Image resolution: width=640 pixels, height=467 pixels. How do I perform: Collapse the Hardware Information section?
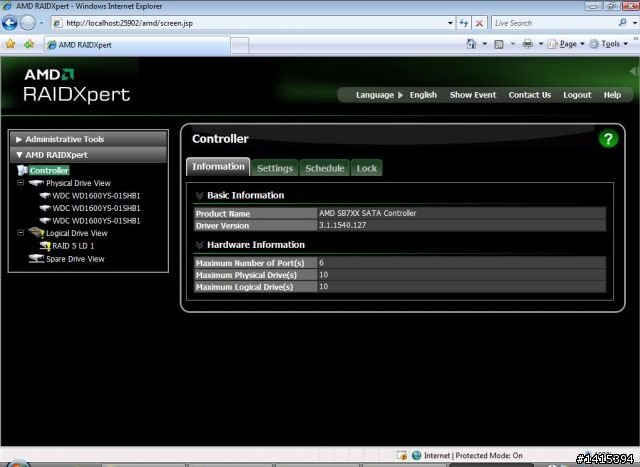pos(199,245)
